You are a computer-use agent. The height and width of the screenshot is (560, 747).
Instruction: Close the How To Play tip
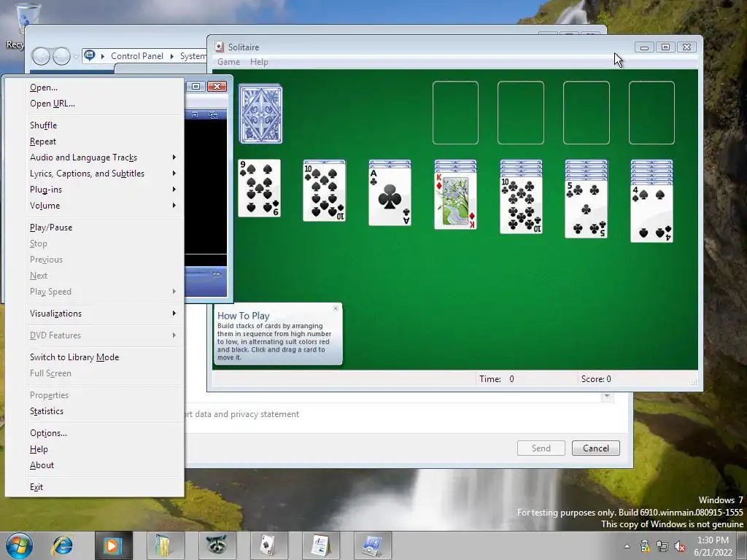tap(336, 308)
